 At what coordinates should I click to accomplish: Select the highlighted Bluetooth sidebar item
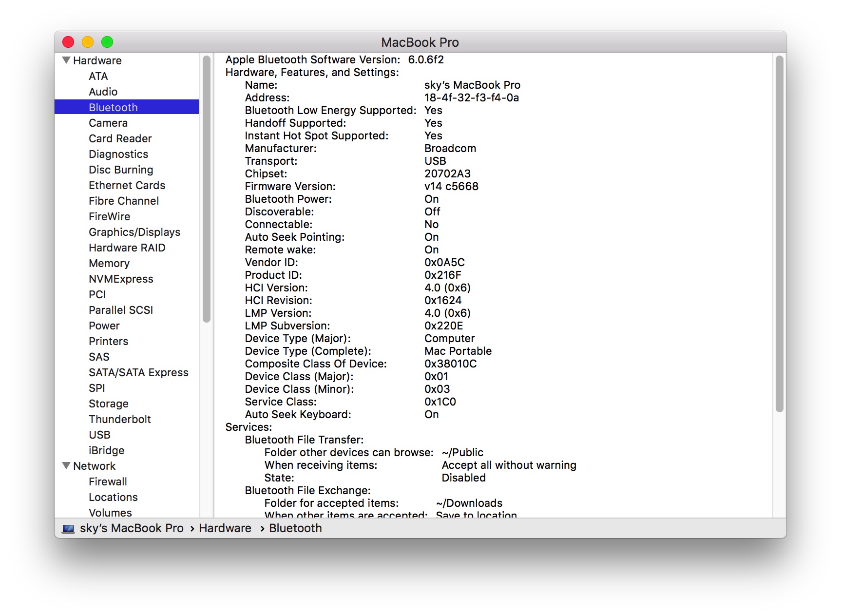(127, 107)
